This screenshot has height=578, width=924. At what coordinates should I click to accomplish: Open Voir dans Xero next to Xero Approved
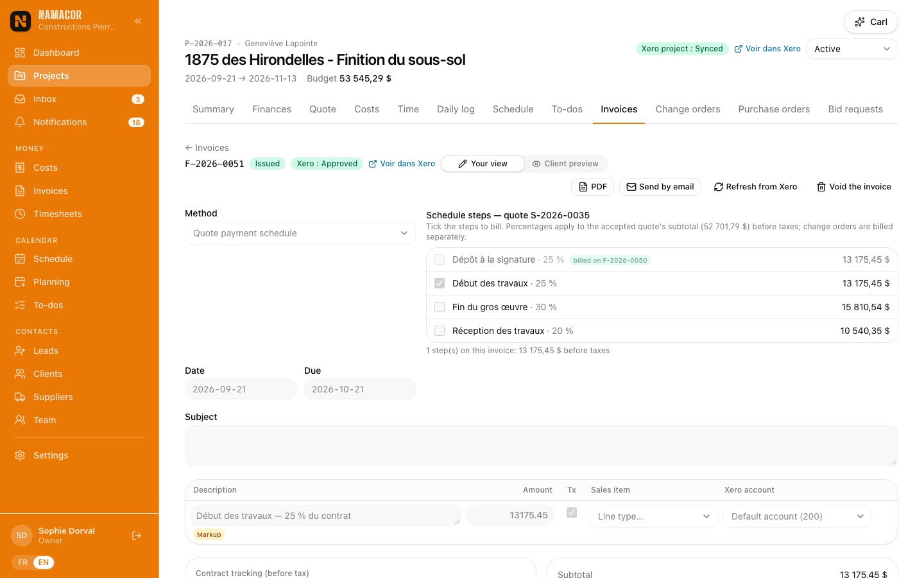[x=402, y=164]
